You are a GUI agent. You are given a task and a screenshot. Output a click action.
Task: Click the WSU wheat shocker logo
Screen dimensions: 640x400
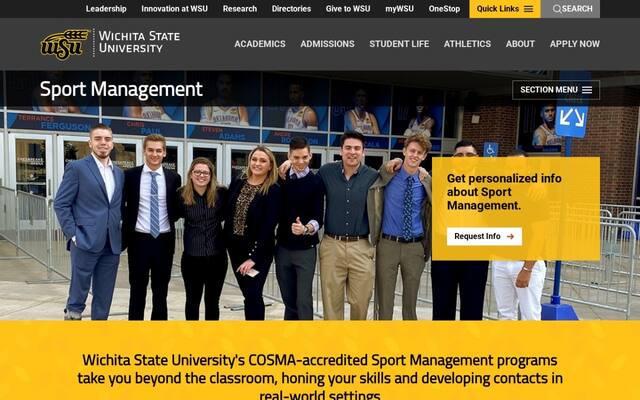(x=64, y=44)
